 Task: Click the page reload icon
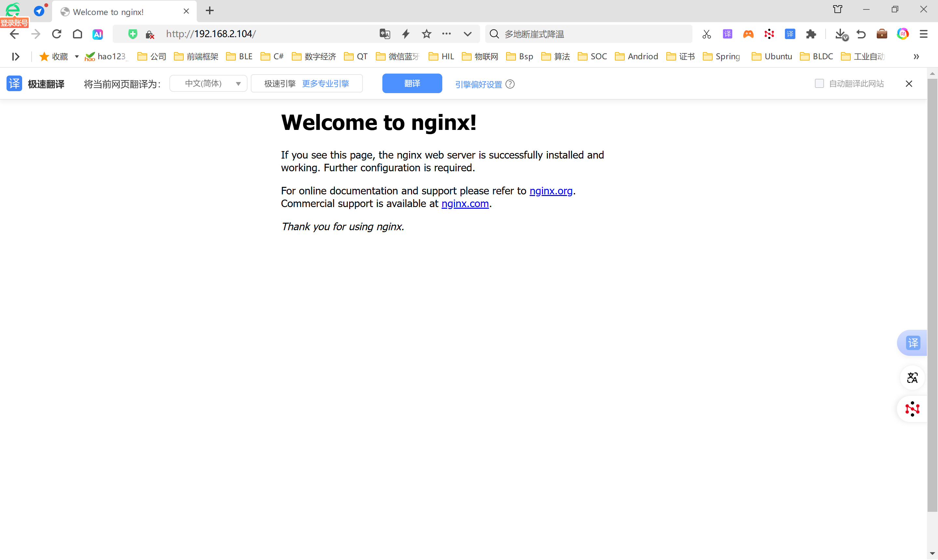pos(57,34)
